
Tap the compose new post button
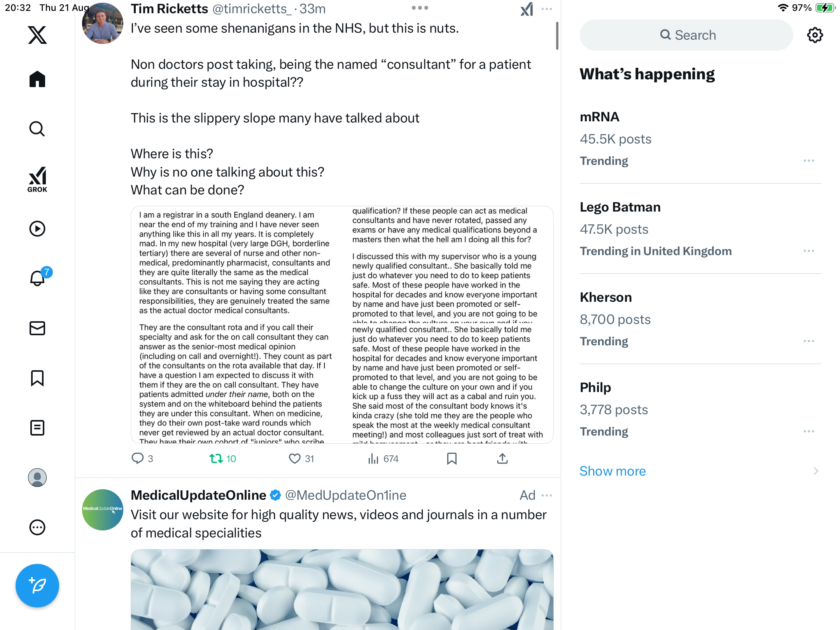point(37,586)
